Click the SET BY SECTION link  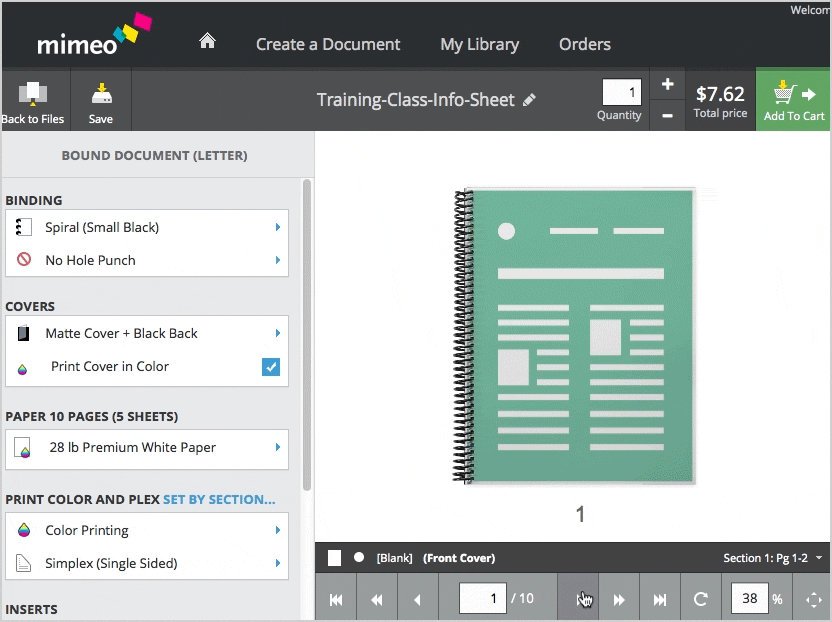click(x=219, y=499)
